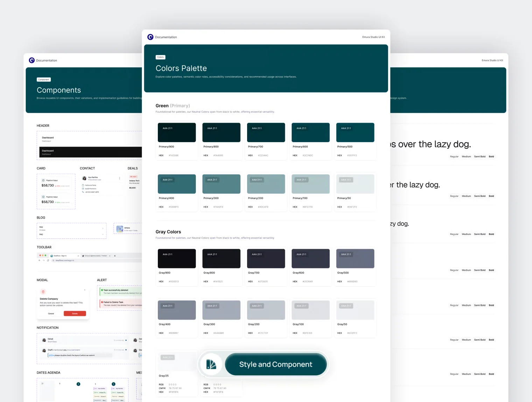The height and width of the screenshot is (402, 532).
Task: Select the Dealflow Sign In browser tab
Action: pyautogui.click(x=65, y=256)
